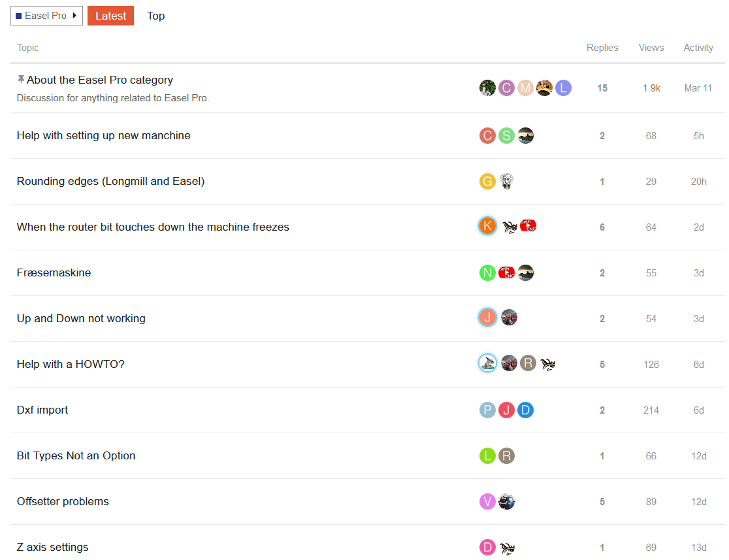The width and height of the screenshot is (729, 560).
Task: Open 'Up and Down not working' topic
Action: coord(81,318)
